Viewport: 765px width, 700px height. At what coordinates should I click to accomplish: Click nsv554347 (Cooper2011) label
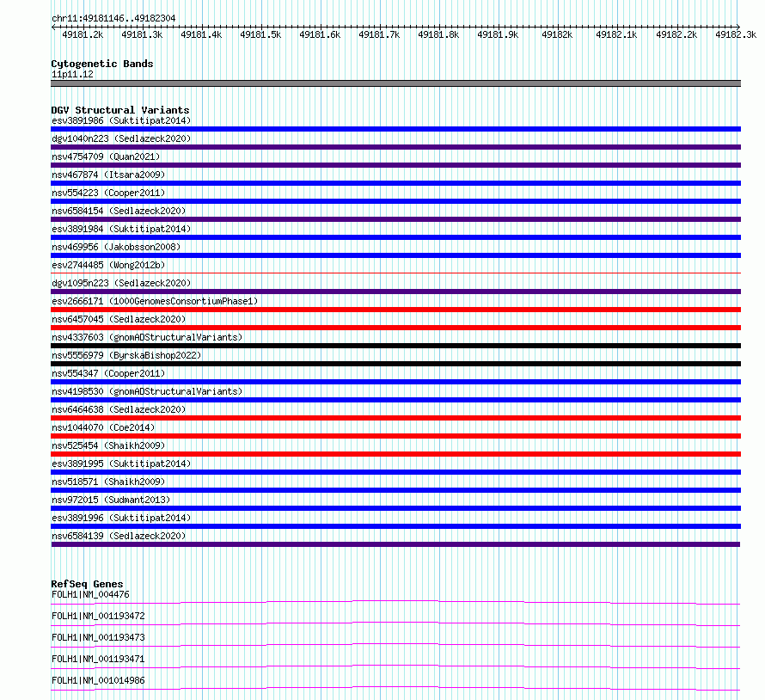(108, 373)
